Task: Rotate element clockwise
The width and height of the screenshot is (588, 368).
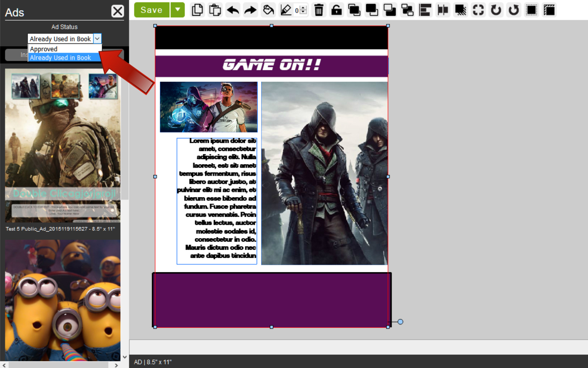Action: pyautogui.click(x=496, y=10)
